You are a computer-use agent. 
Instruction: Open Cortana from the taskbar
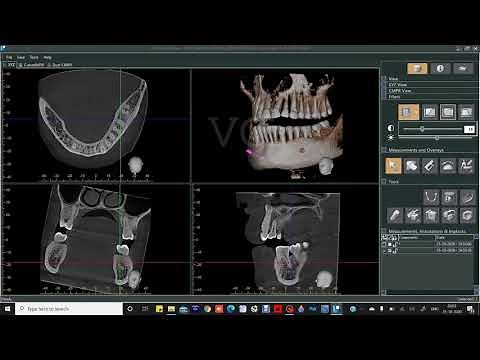[x=130, y=309]
